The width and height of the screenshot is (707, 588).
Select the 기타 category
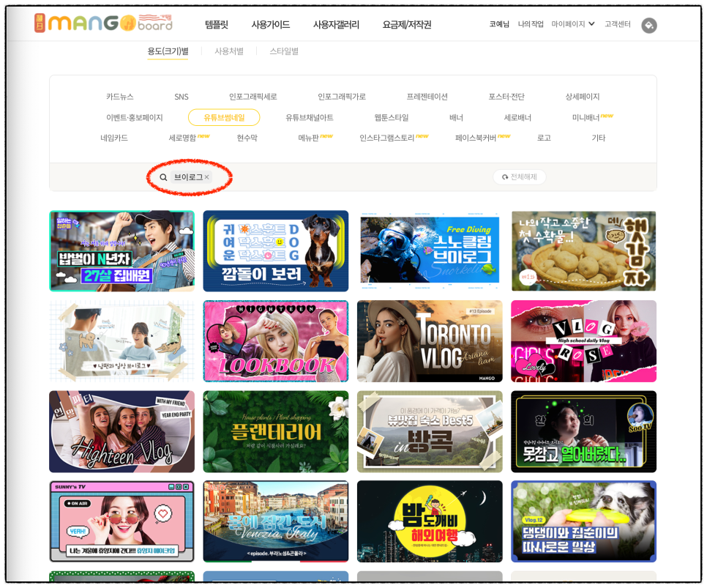(599, 138)
